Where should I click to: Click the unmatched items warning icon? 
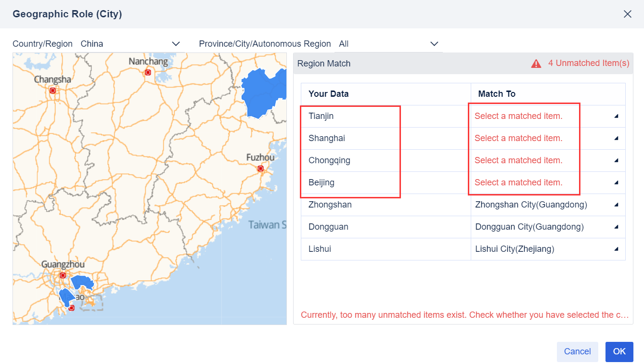point(536,63)
